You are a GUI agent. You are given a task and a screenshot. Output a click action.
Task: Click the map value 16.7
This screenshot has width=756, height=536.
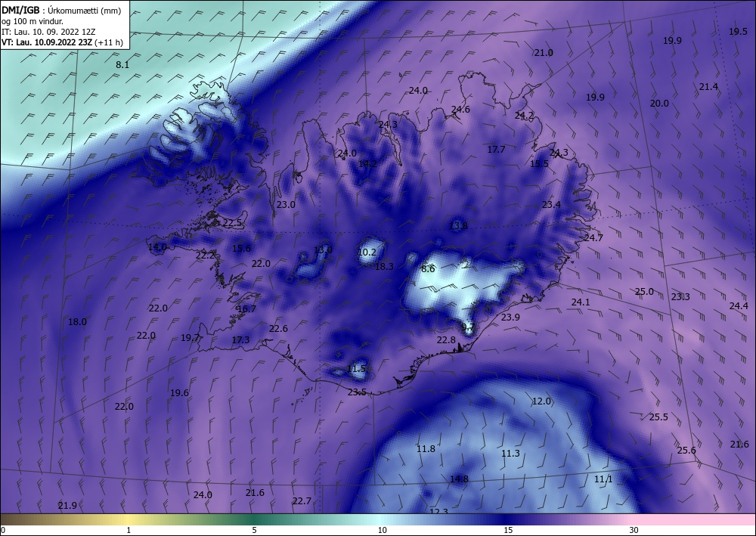click(247, 309)
